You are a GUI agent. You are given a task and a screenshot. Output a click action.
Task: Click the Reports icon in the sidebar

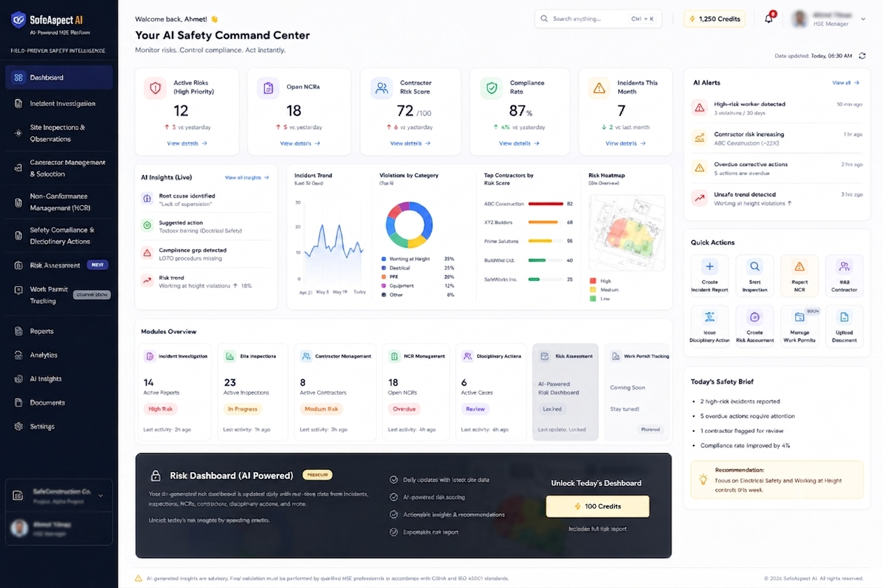click(x=19, y=331)
